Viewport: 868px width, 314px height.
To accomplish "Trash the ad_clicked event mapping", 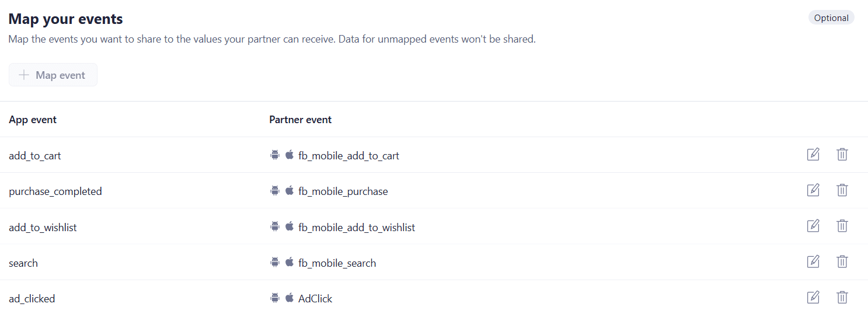I will [x=842, y=298].
